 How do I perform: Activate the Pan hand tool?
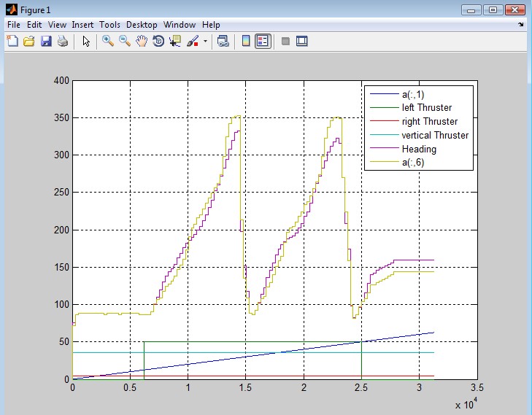142,42
